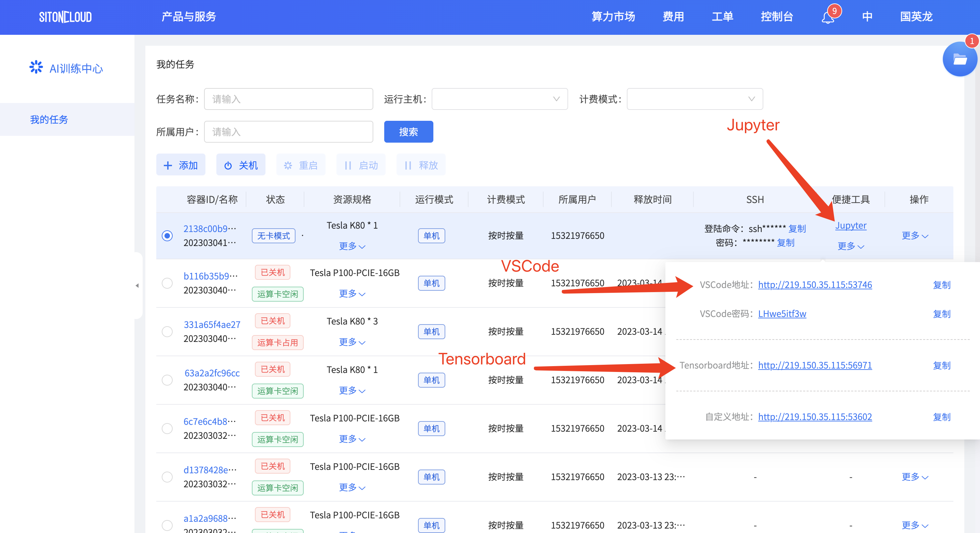This screenshot has height=533, width=980.
Task: Open the 计费模式 dropdown
Action: pyautogui.click(x=695, y=99)
